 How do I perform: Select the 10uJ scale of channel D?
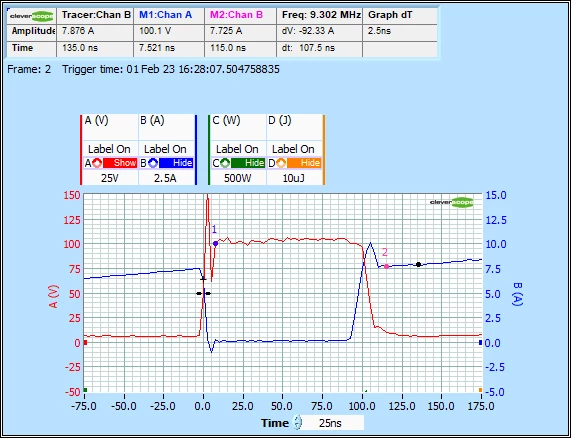[x=293, y=178]
